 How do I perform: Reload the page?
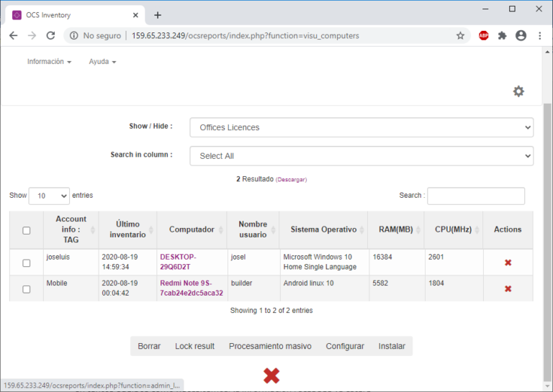pos(50,35)
